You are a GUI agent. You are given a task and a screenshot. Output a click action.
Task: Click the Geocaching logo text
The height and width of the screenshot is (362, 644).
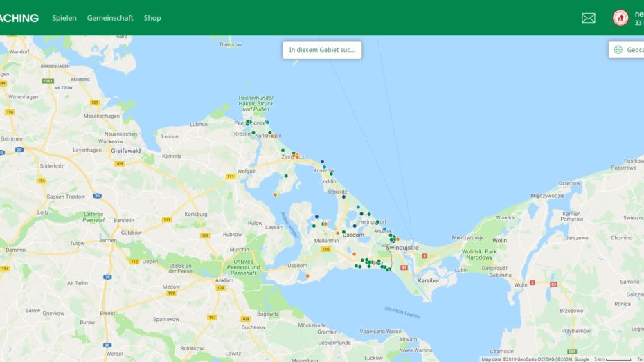19,18
